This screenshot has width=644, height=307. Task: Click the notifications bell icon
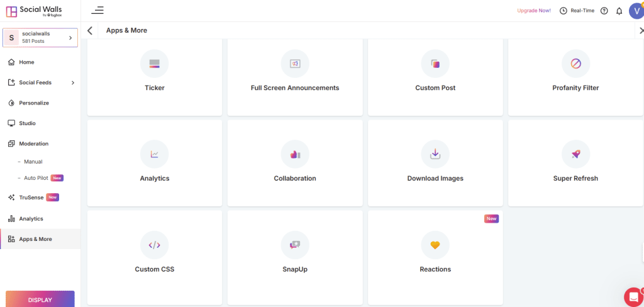coord(619,11)
